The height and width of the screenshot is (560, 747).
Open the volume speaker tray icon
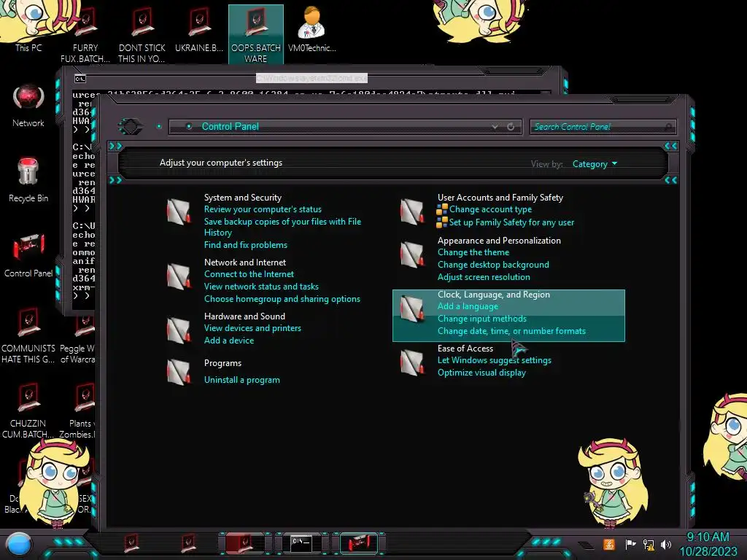[666, 544]
